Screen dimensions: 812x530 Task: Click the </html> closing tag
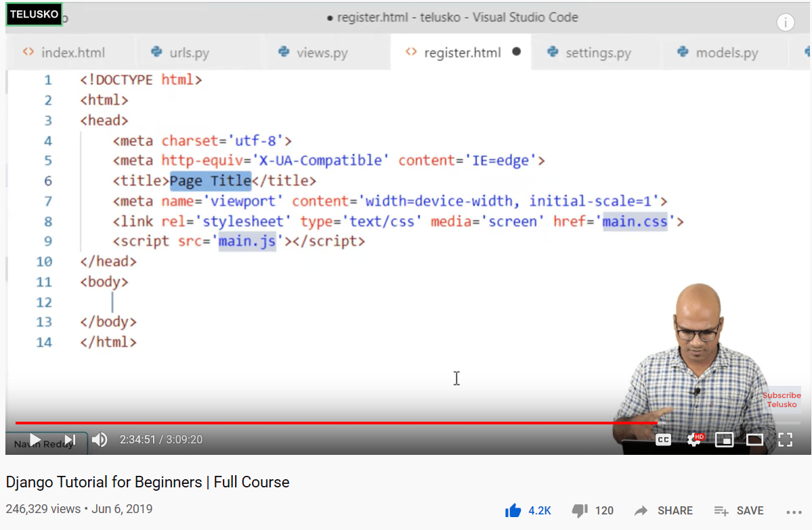tap(108, 342)
